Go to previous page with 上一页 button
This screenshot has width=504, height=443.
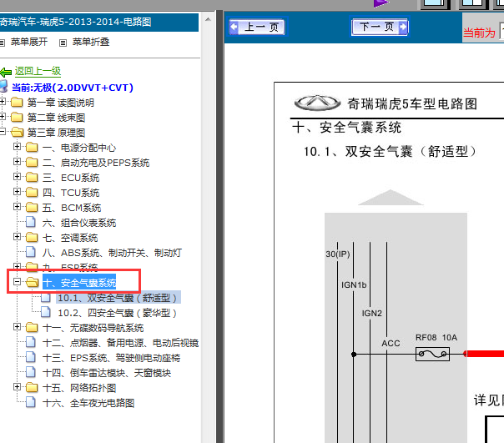pyautogui.click(x=258, y=27)
